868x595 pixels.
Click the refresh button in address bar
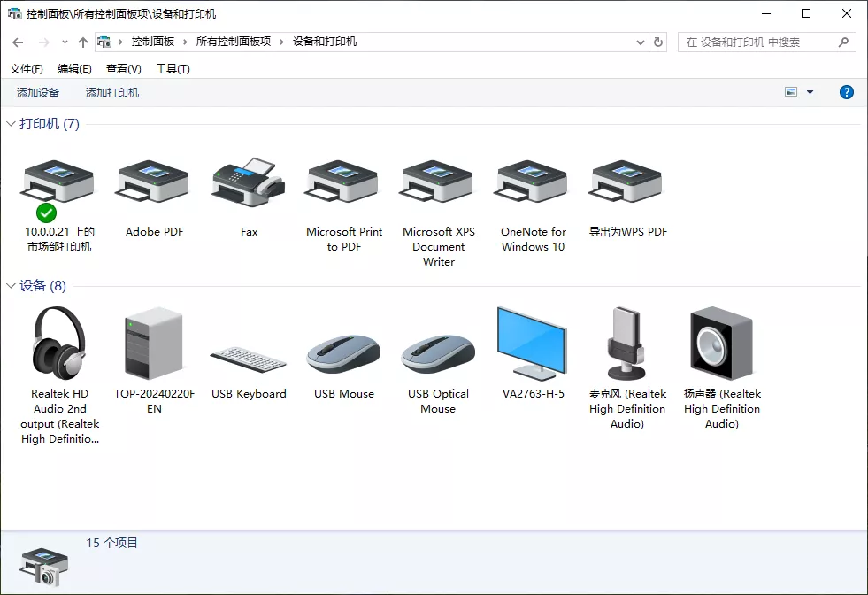tap(658, 42)
